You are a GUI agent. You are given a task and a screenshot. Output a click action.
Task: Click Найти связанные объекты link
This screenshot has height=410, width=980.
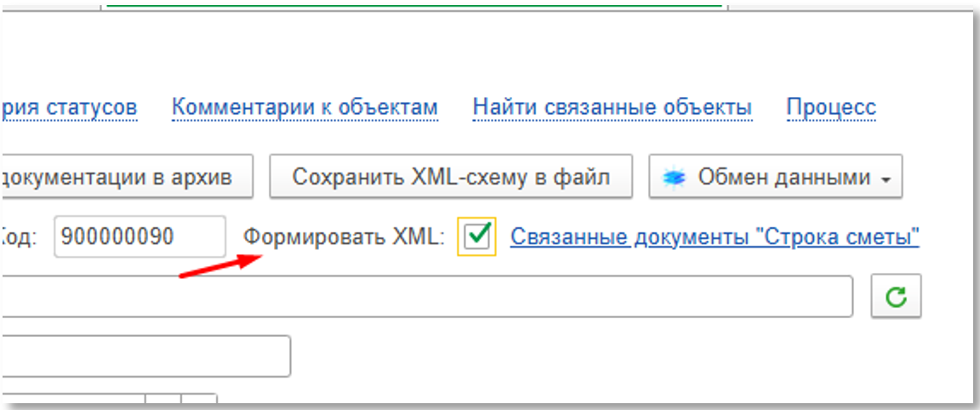click(612, 108)
